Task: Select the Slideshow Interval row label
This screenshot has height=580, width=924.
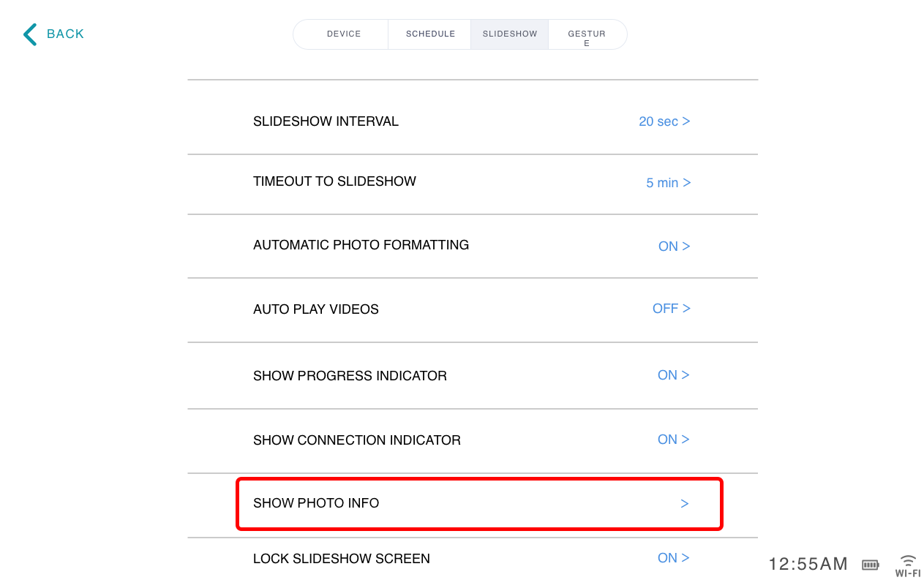Action: 326,121
